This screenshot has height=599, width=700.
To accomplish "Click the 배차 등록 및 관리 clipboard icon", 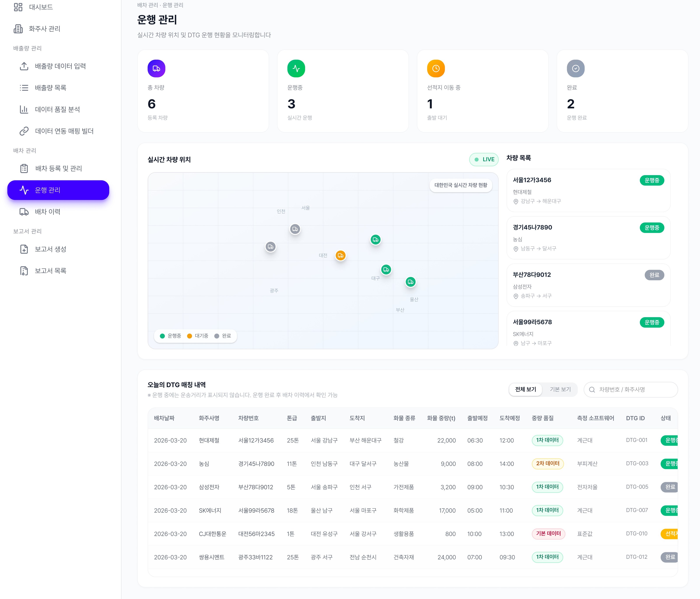I will 24,169.
